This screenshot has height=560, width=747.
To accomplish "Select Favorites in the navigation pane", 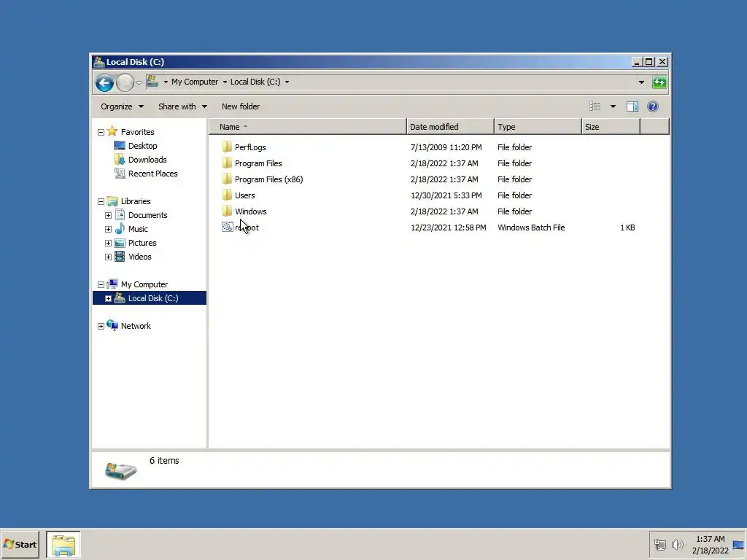I will pos(137,132).
